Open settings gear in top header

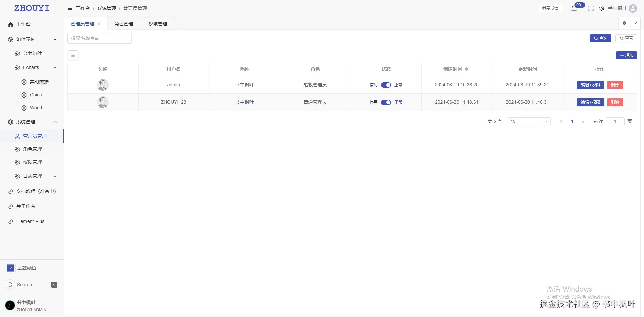[x=602, y=8]
